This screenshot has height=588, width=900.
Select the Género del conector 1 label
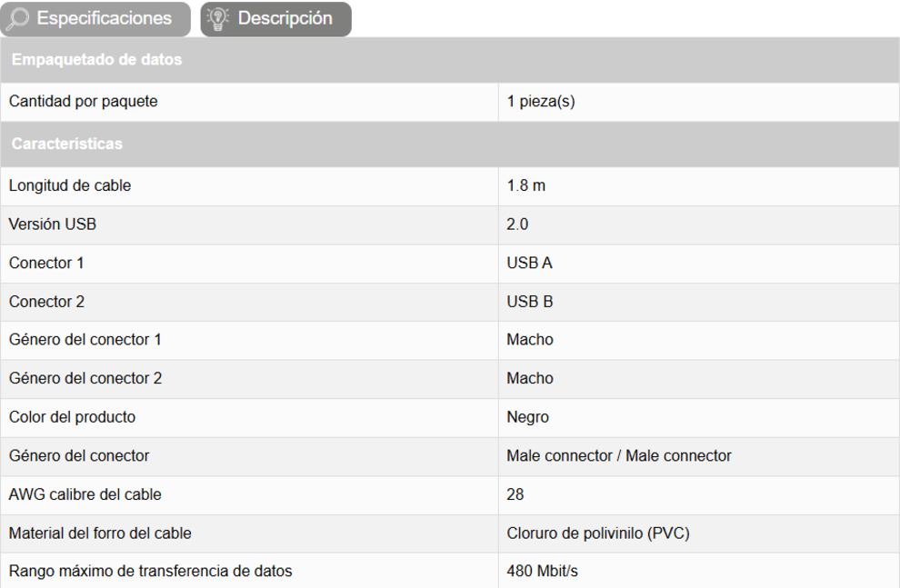[x=85, y=340]
